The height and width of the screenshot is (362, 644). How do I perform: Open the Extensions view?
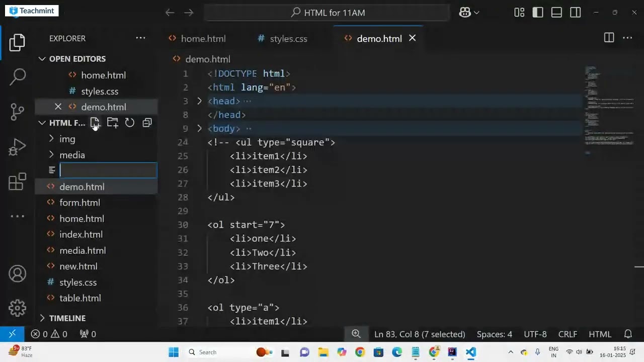coord(17,182)
